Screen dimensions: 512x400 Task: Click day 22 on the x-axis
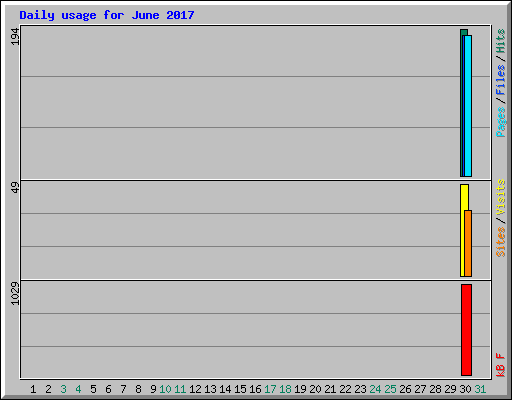(x=345, y=389)
